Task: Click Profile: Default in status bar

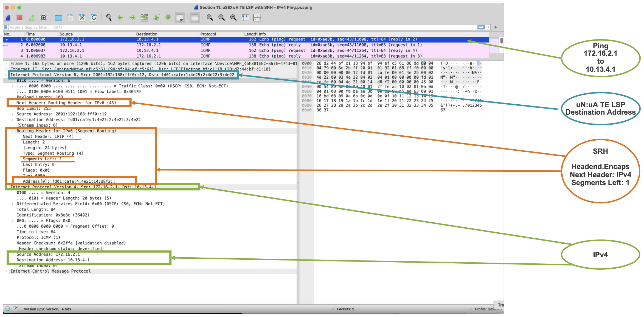Action: (487, 309)
